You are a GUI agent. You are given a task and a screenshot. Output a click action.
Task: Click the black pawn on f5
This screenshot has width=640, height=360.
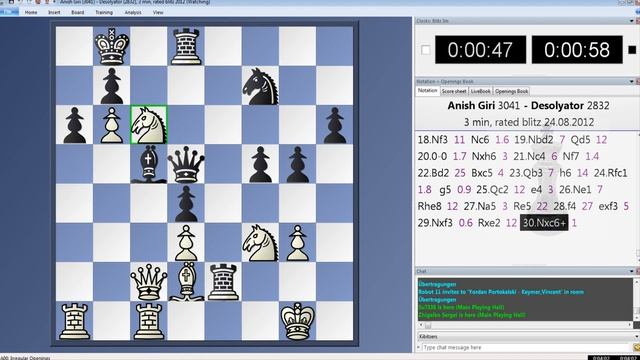pyautogui.click(x=260, y=164)
